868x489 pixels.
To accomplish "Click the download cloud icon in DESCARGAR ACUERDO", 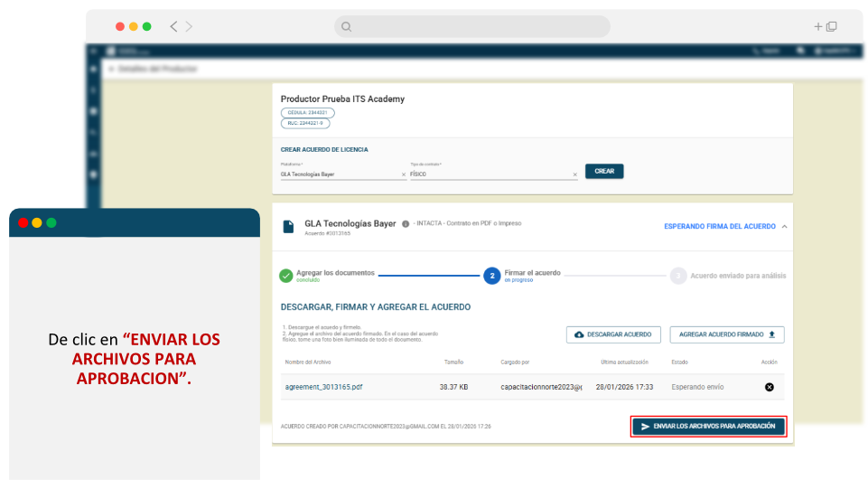I will 579,334.
